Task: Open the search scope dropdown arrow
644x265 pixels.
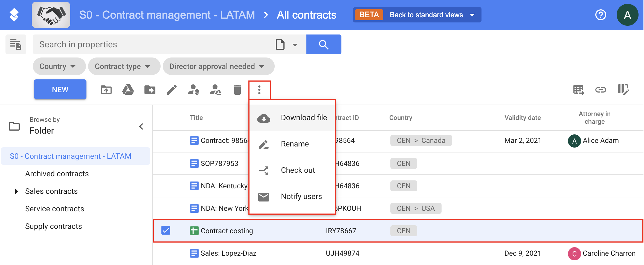Action: point(295,45)
